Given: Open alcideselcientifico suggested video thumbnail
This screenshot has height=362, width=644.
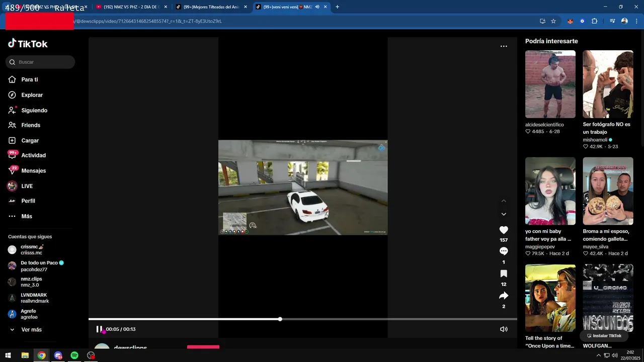Looking at the screenshot, I should point(550,84).
